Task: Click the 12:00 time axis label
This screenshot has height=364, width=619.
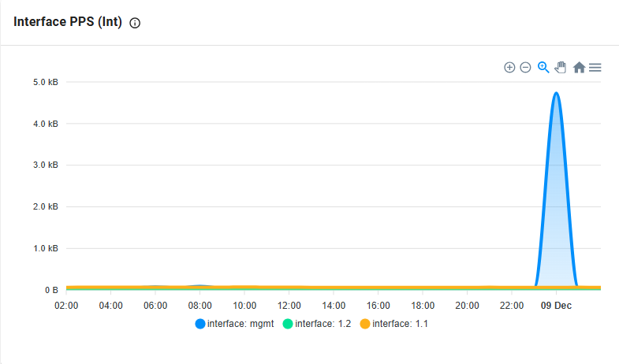Action: [289, 306]
